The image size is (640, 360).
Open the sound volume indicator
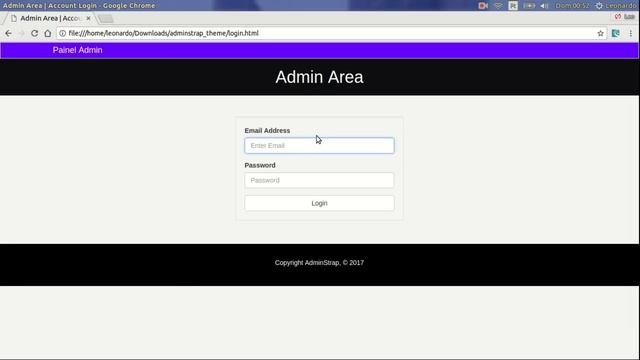click(544, 6)
